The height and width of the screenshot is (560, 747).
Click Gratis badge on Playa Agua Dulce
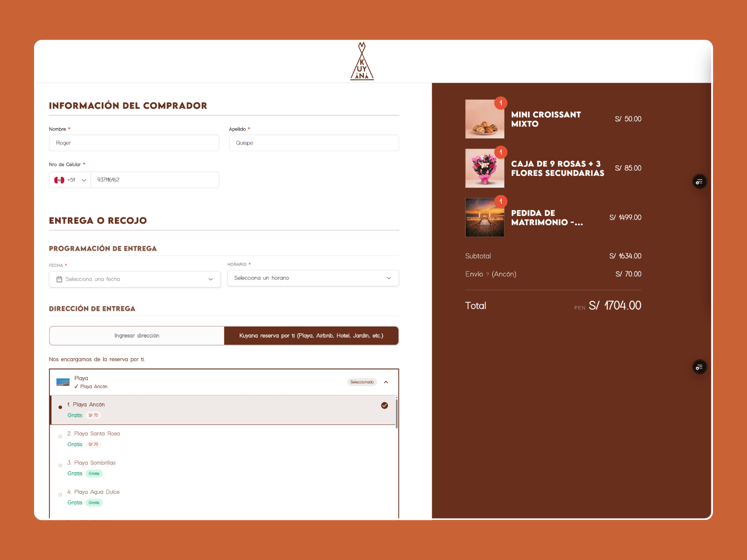94,503
